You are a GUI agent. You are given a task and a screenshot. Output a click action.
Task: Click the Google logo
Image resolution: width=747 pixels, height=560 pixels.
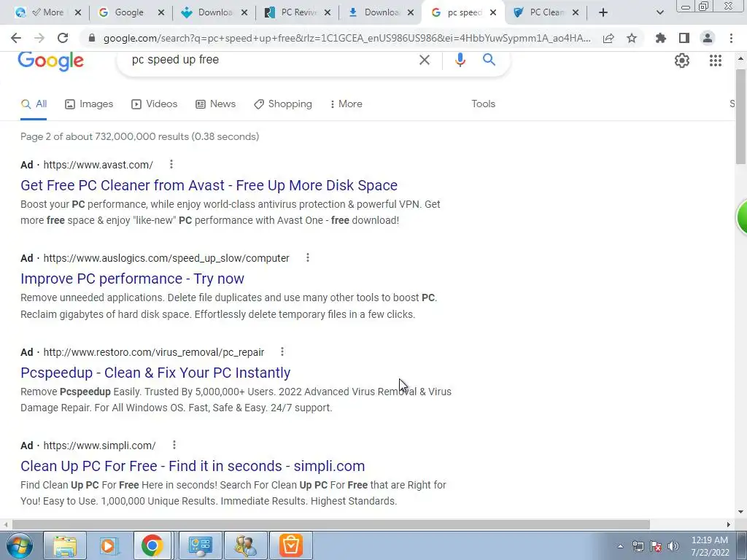[51, 61]
